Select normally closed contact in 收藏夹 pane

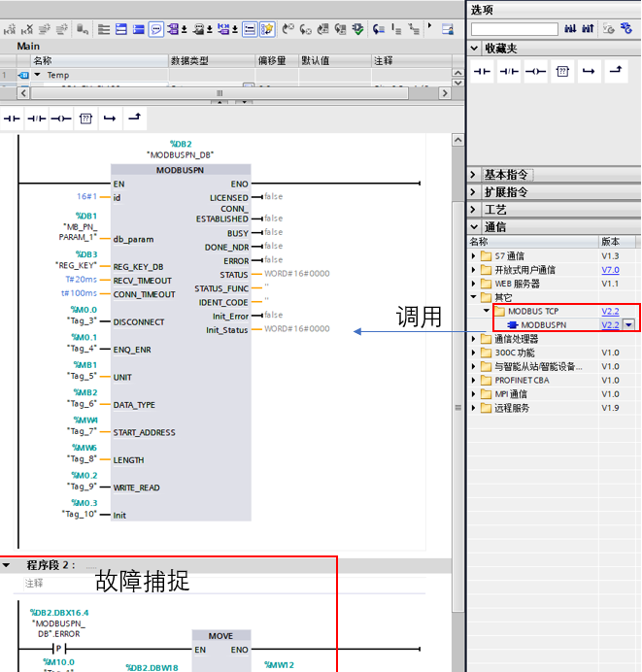point(509,72)
